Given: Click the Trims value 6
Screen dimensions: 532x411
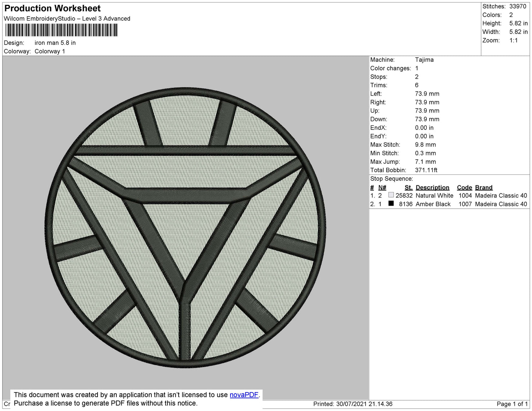Looking at the screenshot, I should (x=417, y=85).
